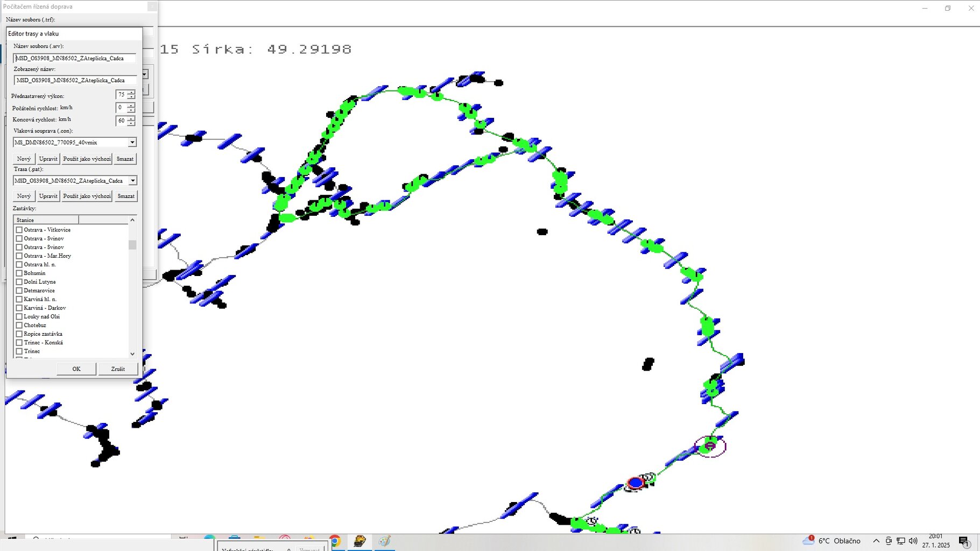Click the network icon in system tray
This screenshot has width=980, height=551.
901,541
